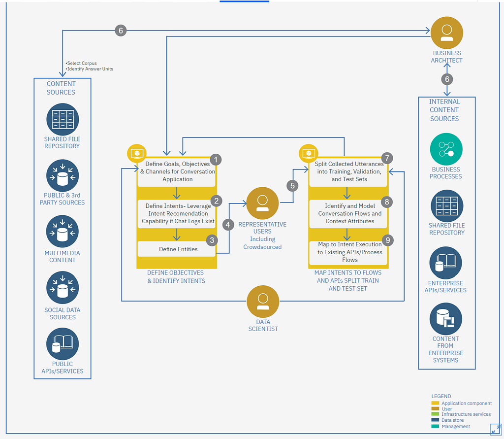Click "Map to Intent Execution" step box
This screenshot has width=504, height=439.
[x=348, y=252]
